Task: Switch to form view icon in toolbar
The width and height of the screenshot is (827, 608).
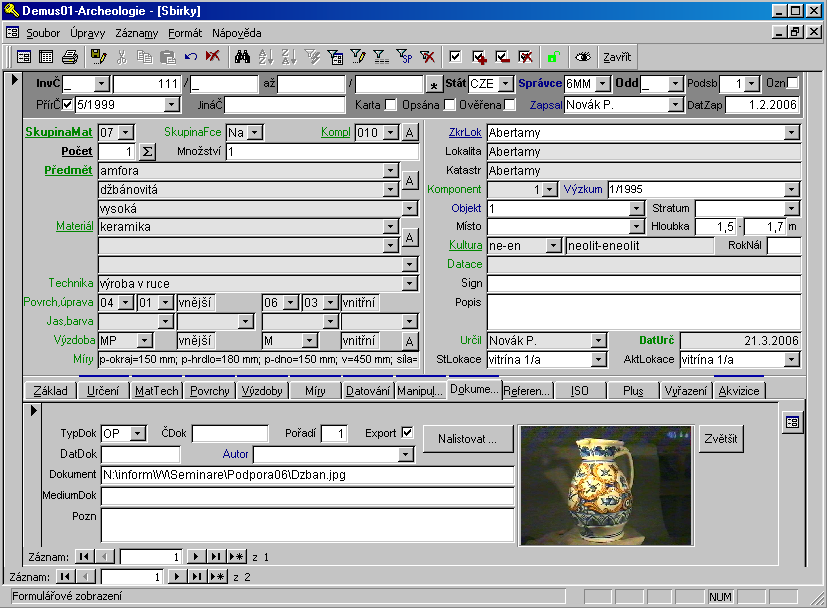Action: point(24,57)
